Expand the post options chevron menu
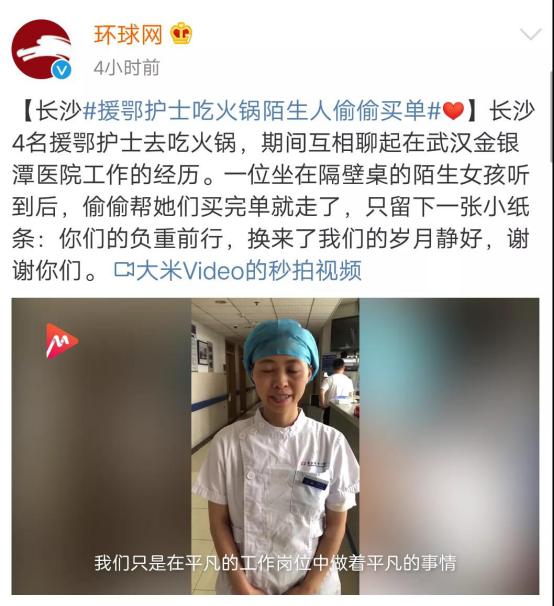The width and height of the screenshot is (554, 606). pos(530,34)
